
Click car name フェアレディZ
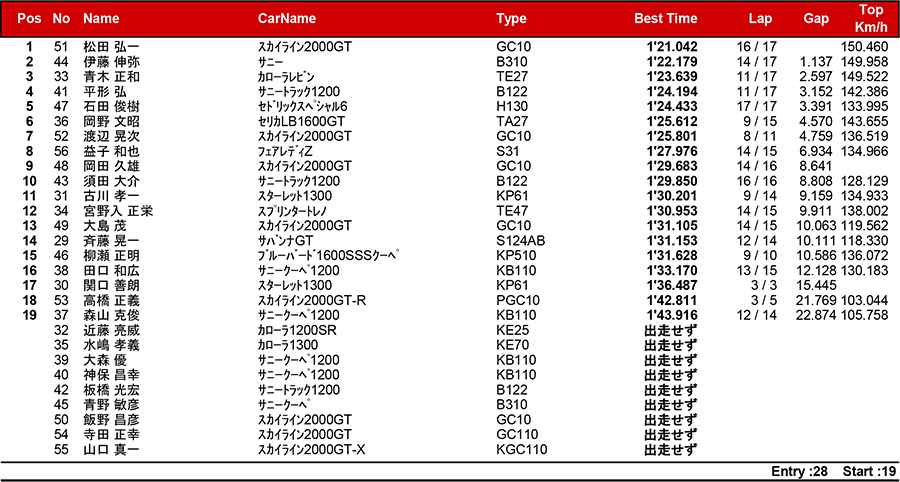tap(287, 151)
